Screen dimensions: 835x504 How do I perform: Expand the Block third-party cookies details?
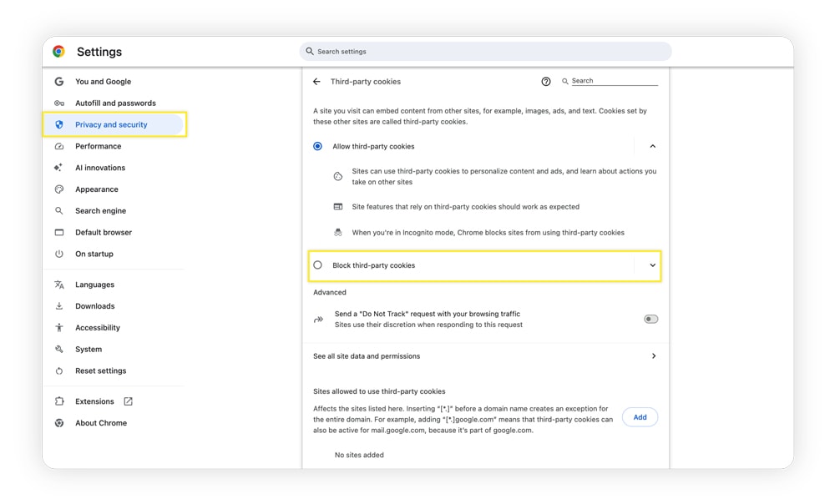pos(652,265)
